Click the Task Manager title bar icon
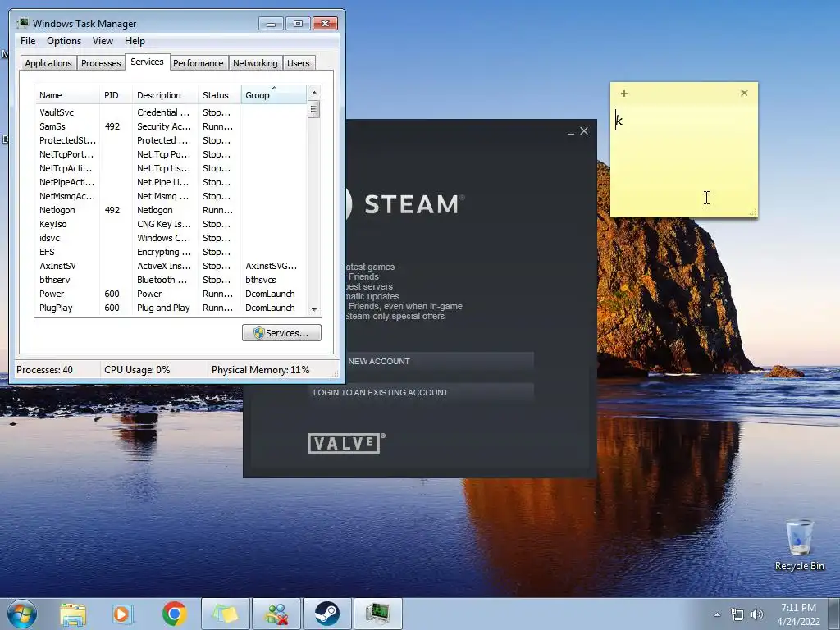 coord(22,23)
